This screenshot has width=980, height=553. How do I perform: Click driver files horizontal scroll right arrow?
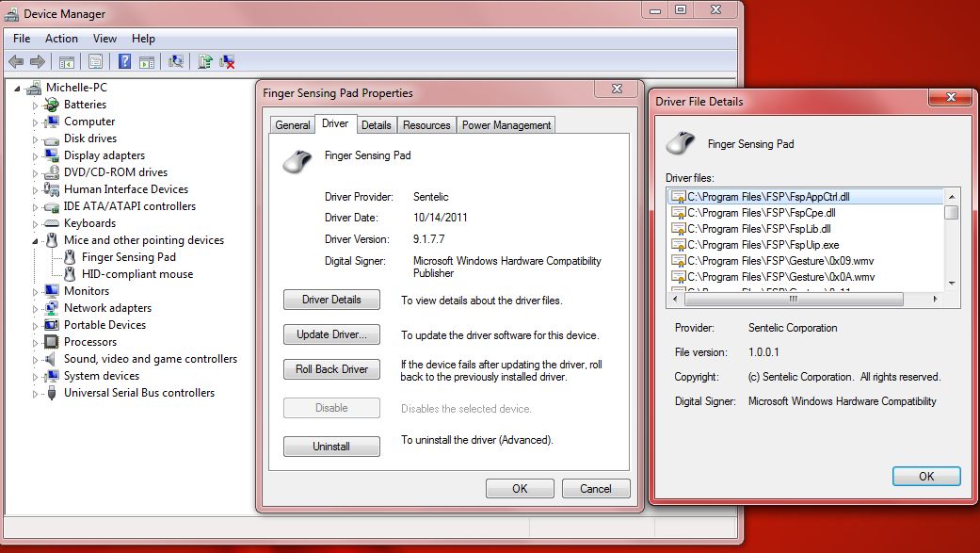coord(935,299)
